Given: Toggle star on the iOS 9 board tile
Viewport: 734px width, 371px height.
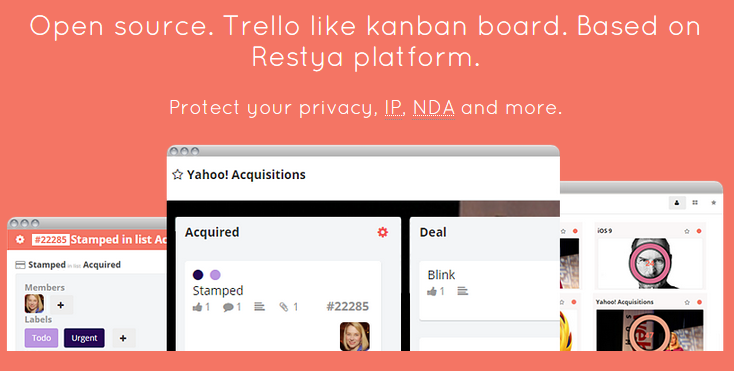Looking at the screenshot, I should [x=687, y=231].
